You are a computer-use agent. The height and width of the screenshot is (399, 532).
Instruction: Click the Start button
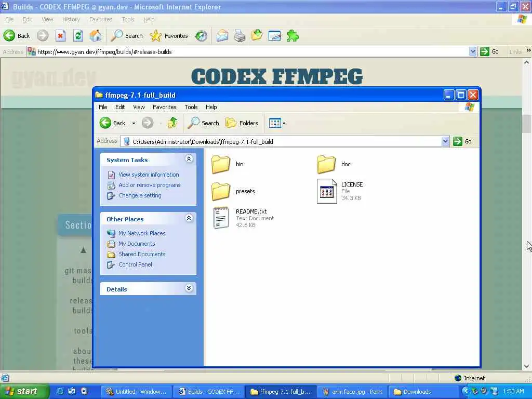[24, 392]
